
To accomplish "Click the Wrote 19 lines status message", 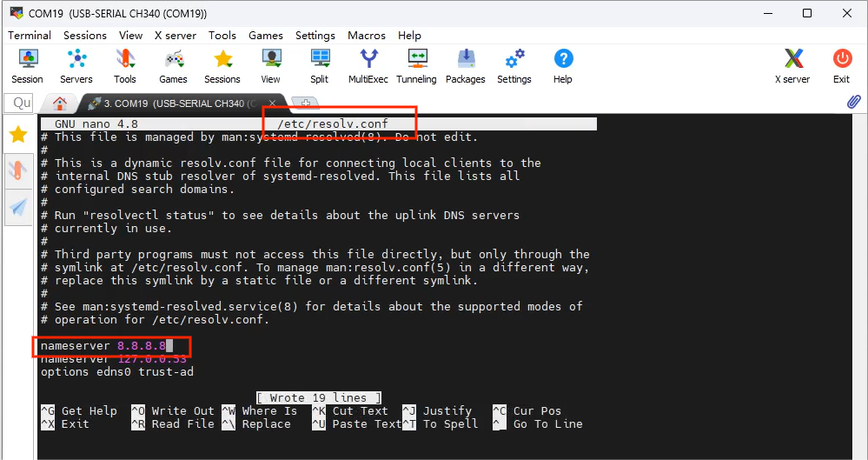I will (x=319, y=398).
